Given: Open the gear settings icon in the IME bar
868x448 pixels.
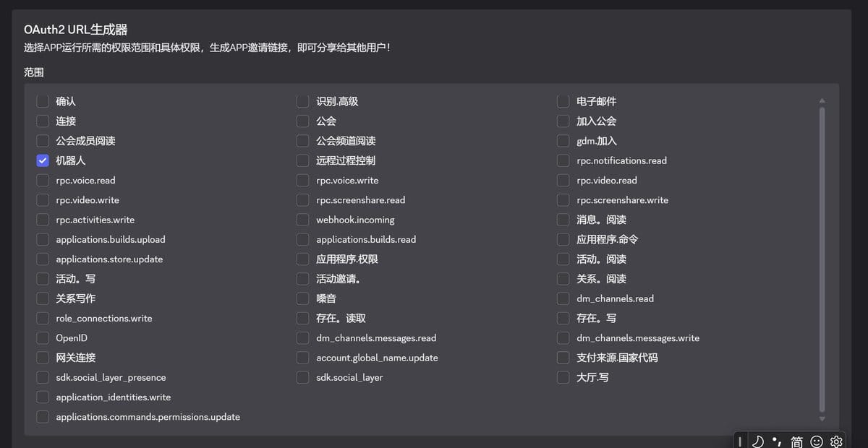Looking at the screenshot, I should coord(836,441).
